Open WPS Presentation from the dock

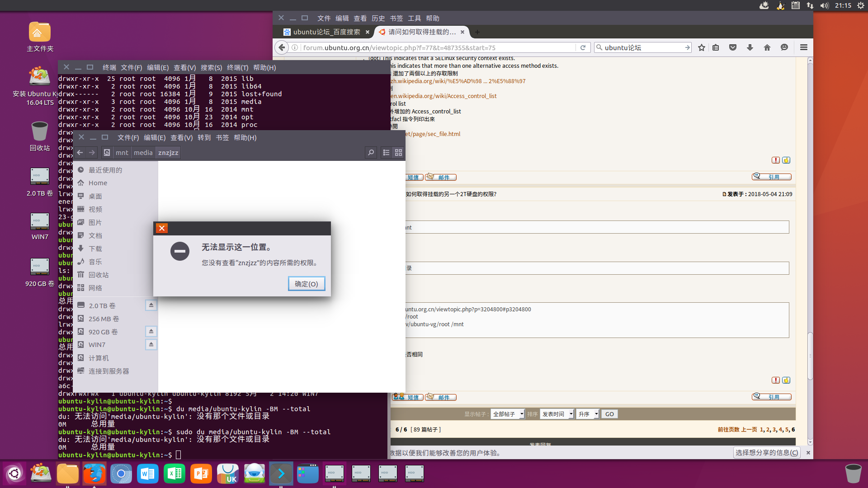201,474
